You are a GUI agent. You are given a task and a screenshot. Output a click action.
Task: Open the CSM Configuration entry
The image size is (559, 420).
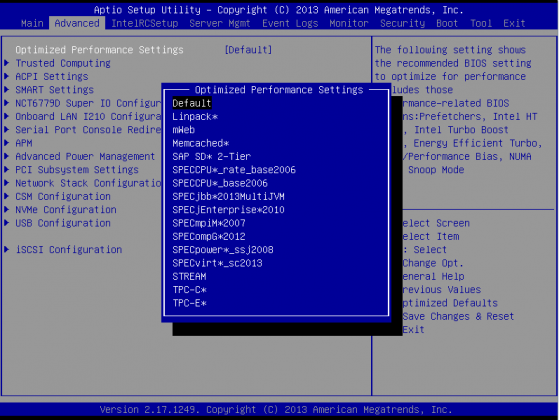(63, 196)
